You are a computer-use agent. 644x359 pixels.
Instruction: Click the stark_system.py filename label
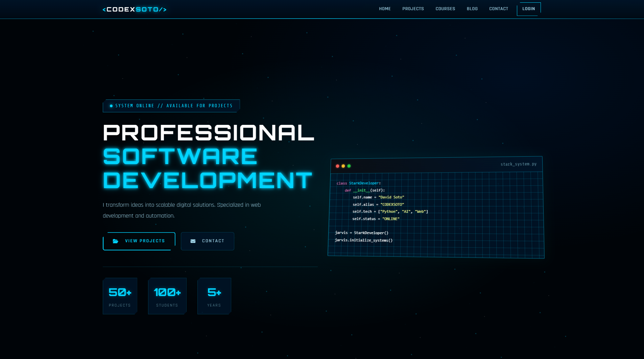click(518, 164)
